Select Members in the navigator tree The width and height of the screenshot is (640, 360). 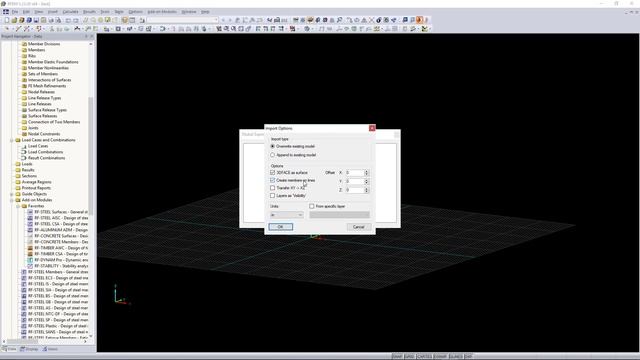(36, 50)
